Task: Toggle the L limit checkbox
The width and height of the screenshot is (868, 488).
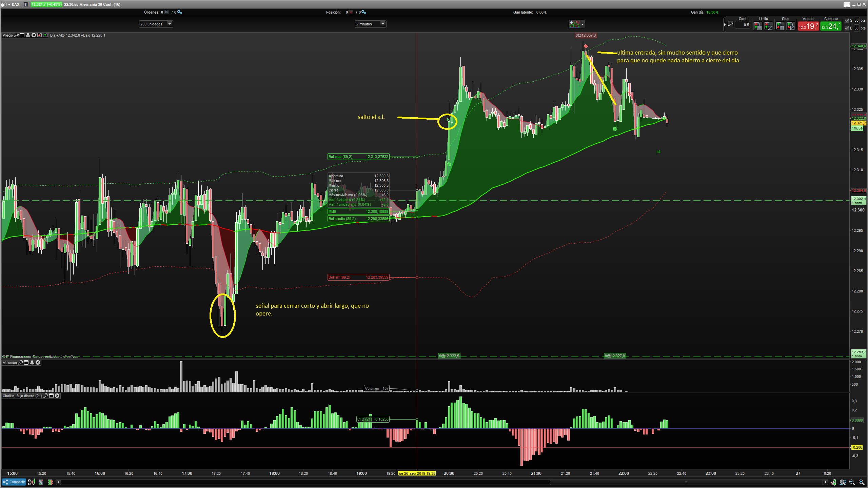Action: pyautogui.click(x=847, y=28)
